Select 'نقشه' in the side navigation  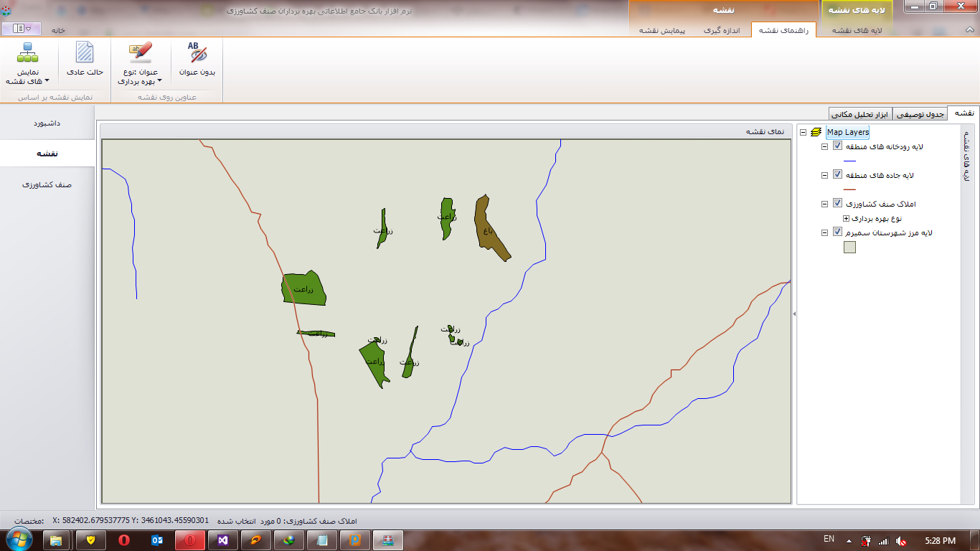pyautogui.click(x=47, y=154)
